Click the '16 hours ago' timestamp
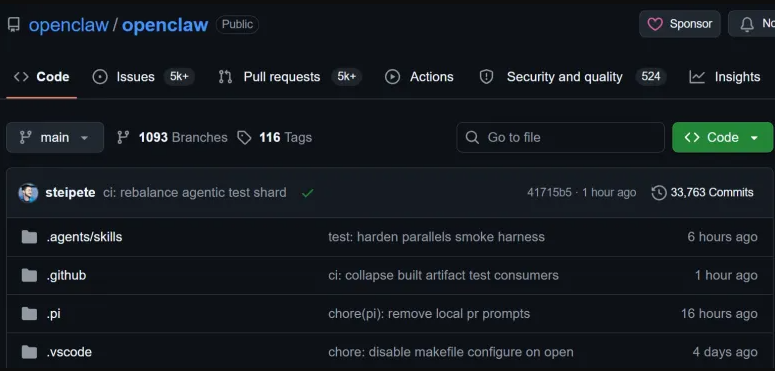The width and height of the screenshot is (775, 371). (719, 314)
